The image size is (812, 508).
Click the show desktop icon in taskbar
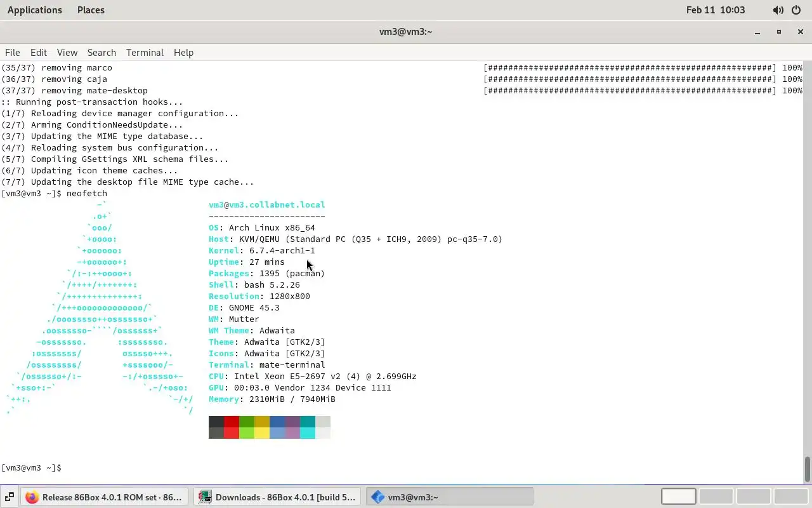(10, 497)
